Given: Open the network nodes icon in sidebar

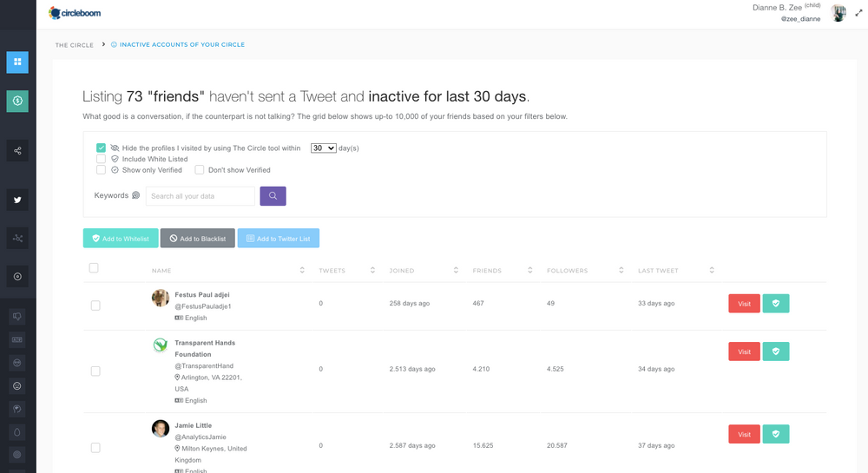Looking at the screenshot, I should [17, 239].
